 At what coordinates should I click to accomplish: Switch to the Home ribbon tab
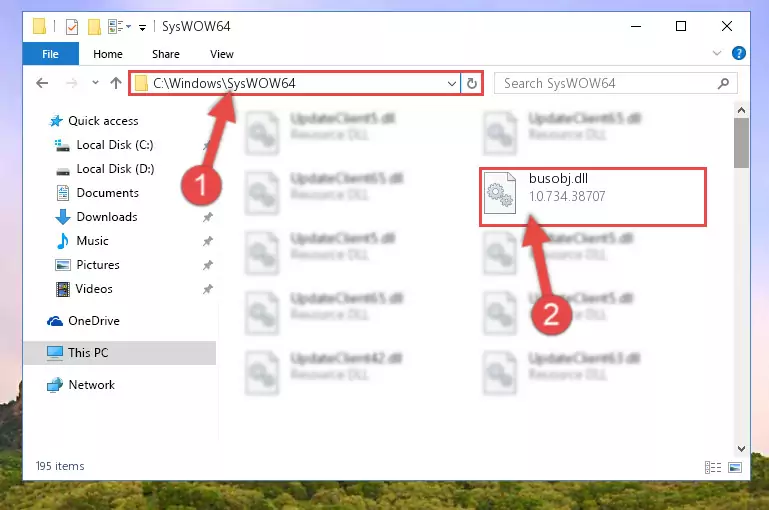click(x=108, y=54)
